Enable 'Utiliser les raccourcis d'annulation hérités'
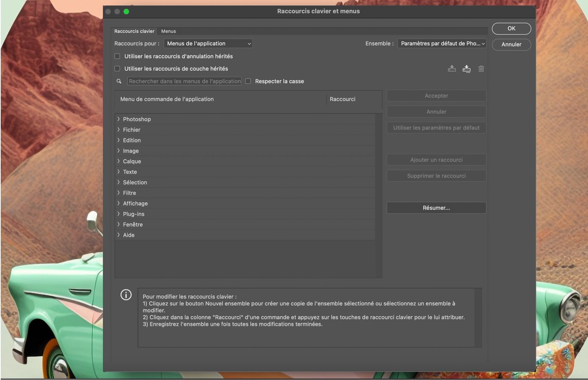Viewport: 588px width, 380px height. click(x=117, y=56)
